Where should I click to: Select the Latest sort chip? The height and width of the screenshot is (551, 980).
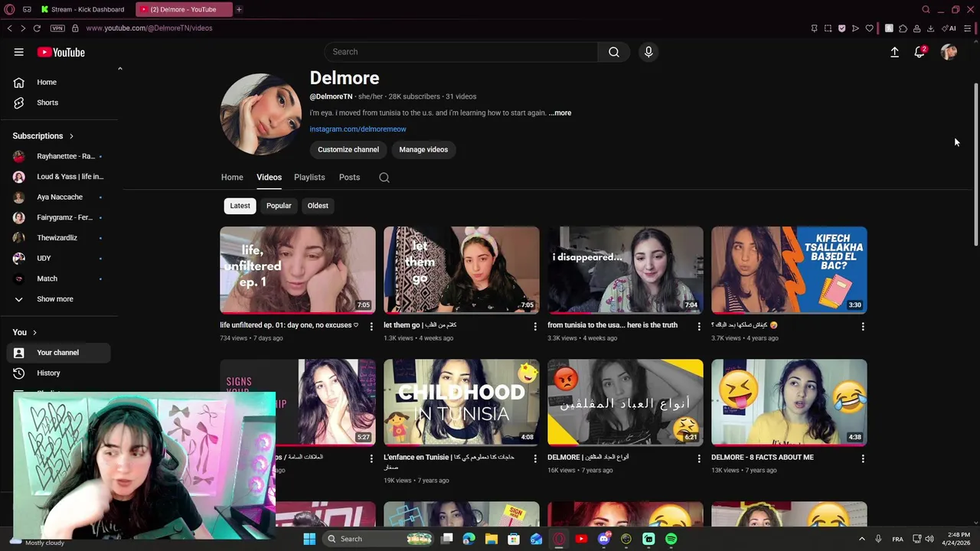(x=240, y=206)
